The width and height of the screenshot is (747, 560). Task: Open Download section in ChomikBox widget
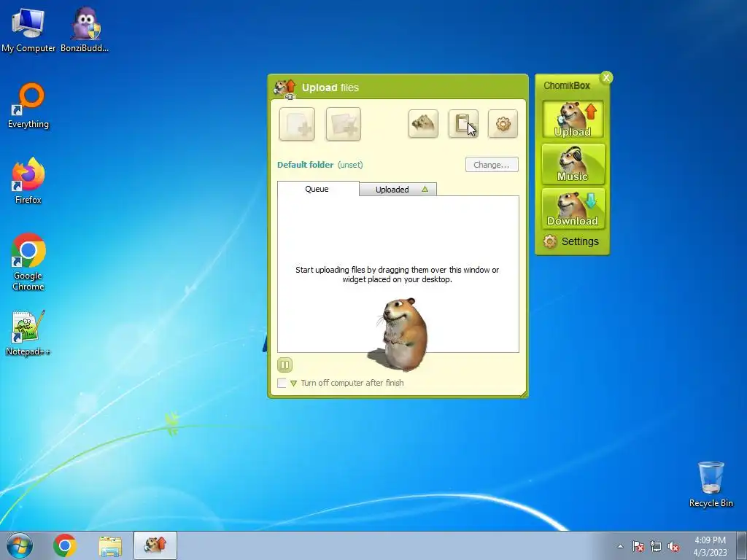573,209
